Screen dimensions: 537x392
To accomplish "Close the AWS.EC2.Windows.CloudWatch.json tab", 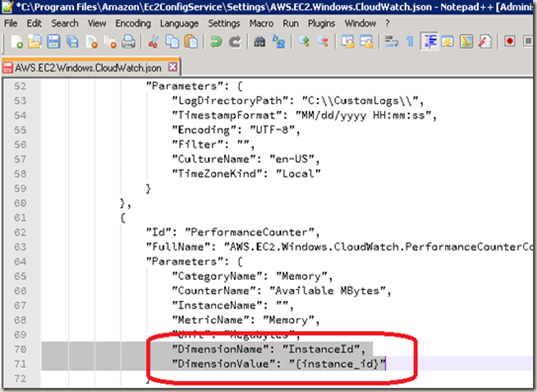I will click(173, 67).
